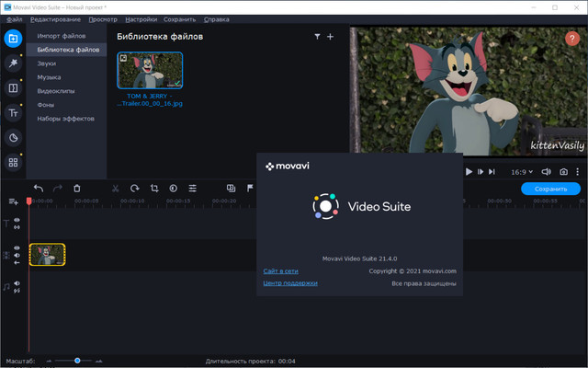Expand the 16:9 aspect ratio dropdown
This screenshot has height=368, width=588.
tap(522, 171)
